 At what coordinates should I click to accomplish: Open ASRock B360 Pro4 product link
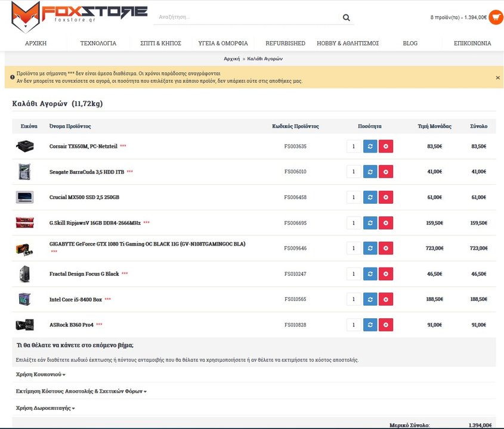tap(72, 325)
